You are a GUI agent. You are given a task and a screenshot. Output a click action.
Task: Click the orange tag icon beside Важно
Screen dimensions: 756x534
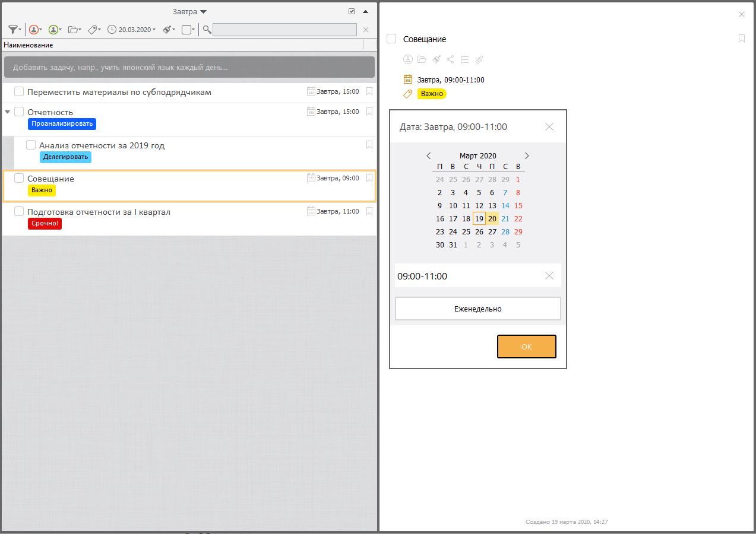[407, 94]
